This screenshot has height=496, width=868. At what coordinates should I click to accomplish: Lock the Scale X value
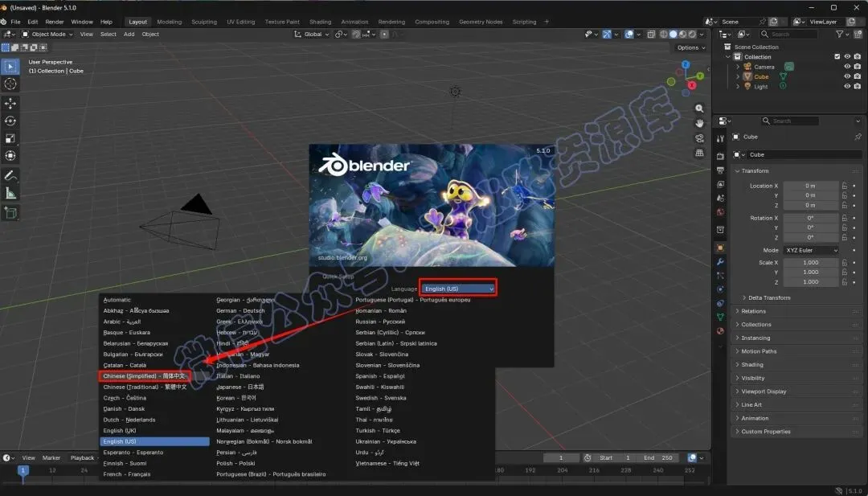[x=845, y=262]
